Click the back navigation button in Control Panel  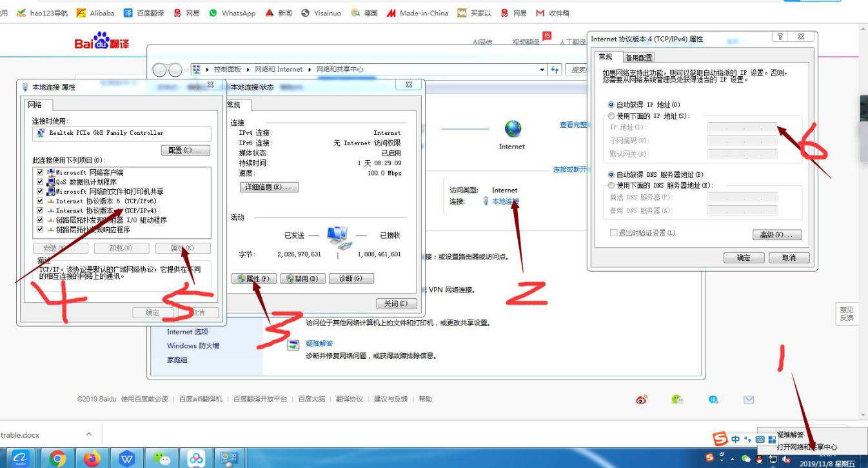(159, 70)
